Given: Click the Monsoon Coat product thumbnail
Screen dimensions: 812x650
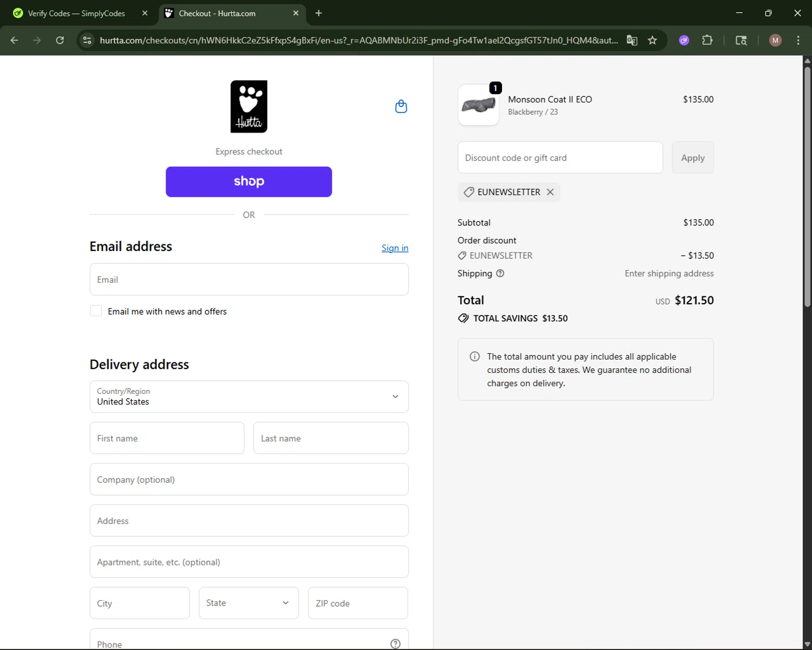Looking at the screenshot, I should [x=479, y=105].
